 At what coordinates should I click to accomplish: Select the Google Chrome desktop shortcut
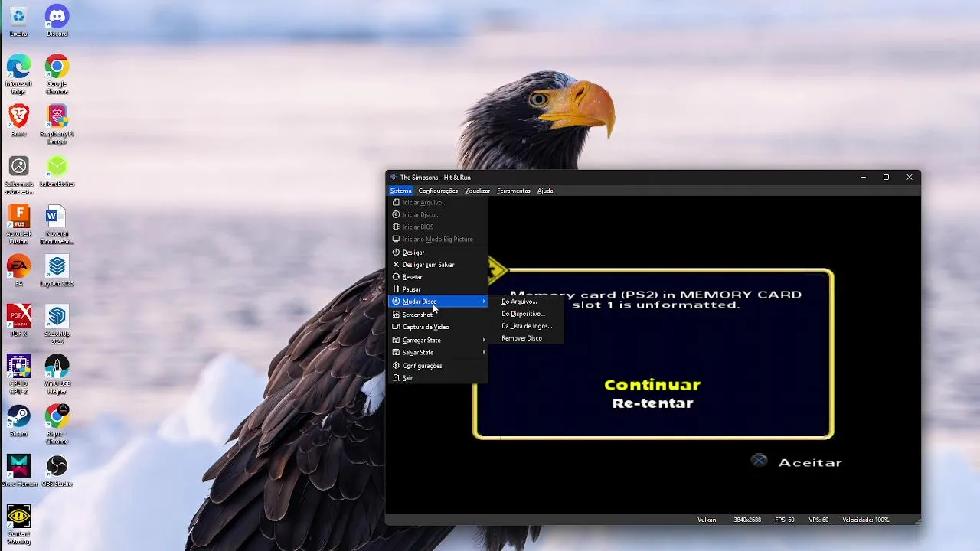coord(57,74)
